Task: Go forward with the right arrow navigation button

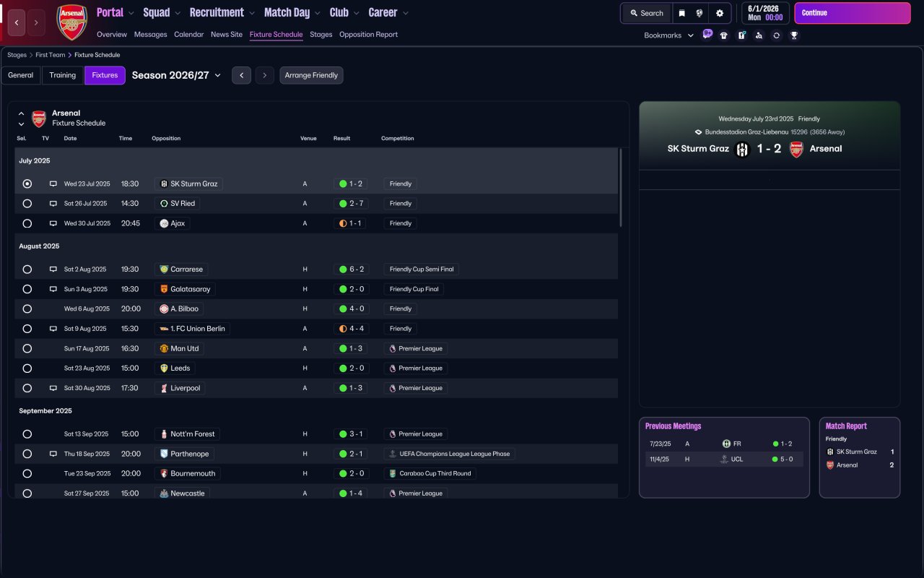Action: (x=35, y=23)
